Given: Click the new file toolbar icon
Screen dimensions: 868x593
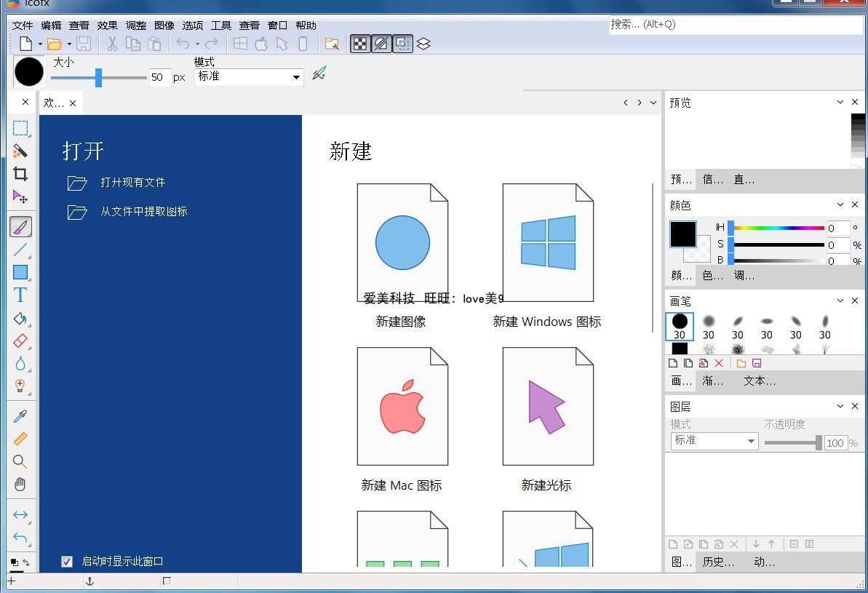Looking at the screenshot, I should point(25,44).
